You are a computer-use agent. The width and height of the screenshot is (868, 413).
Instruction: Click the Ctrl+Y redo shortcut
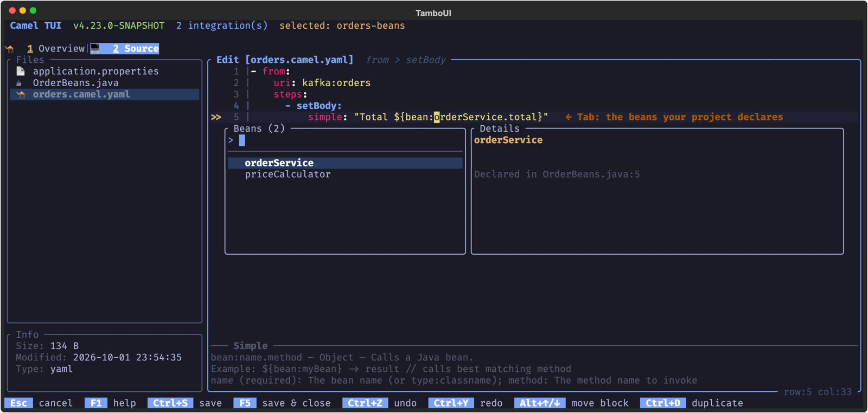pyautogui.click(x=465, y=403)
